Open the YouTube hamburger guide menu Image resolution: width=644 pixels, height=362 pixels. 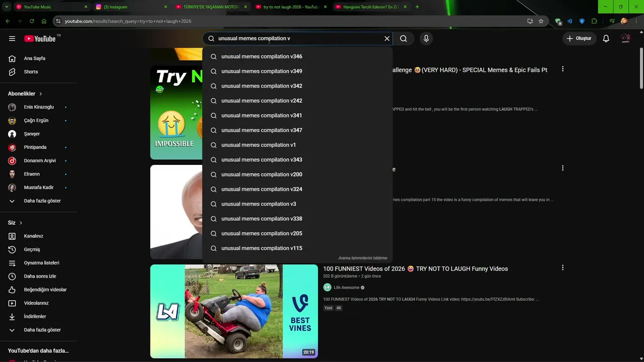(x=12, y=39)
